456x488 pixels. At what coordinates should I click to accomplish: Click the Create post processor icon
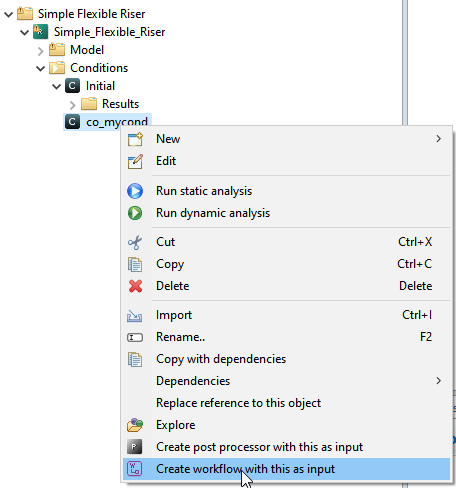point(135,447)
